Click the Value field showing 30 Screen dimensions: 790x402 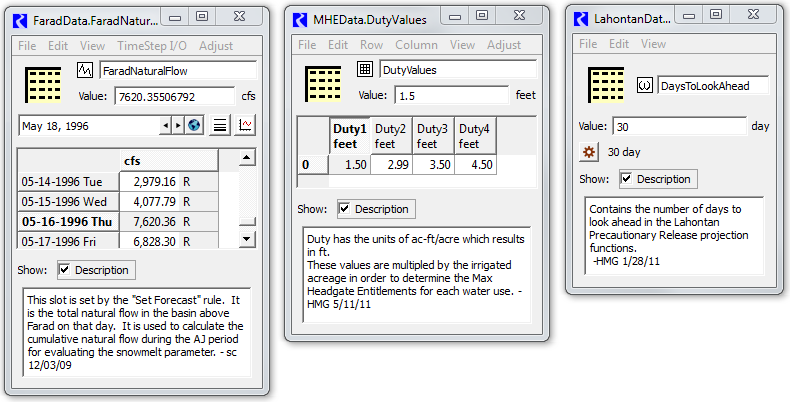point(680,126)
